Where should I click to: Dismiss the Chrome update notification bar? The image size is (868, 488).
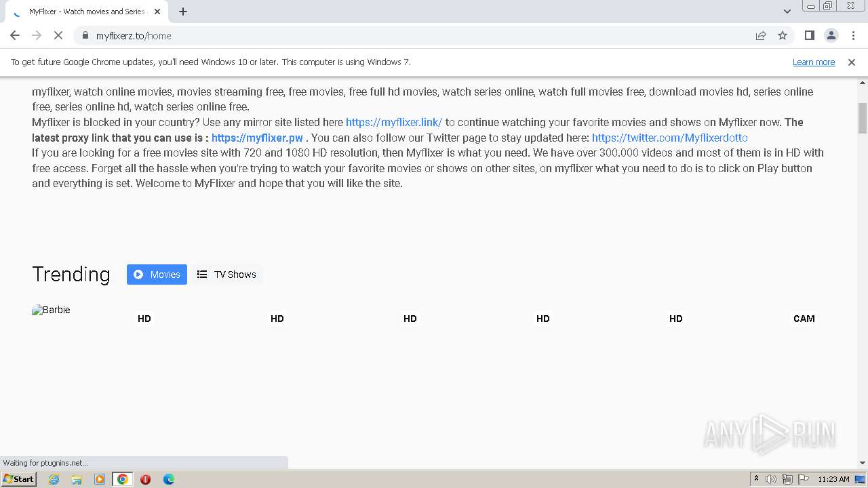click(x=852, y=62)
